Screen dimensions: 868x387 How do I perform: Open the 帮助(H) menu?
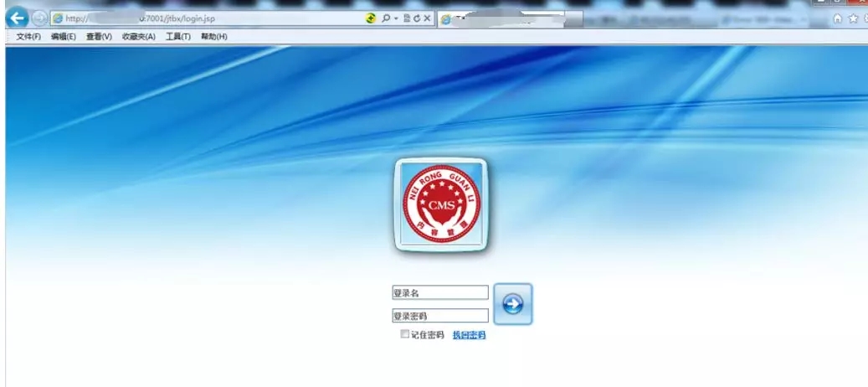tap(213, 37)
